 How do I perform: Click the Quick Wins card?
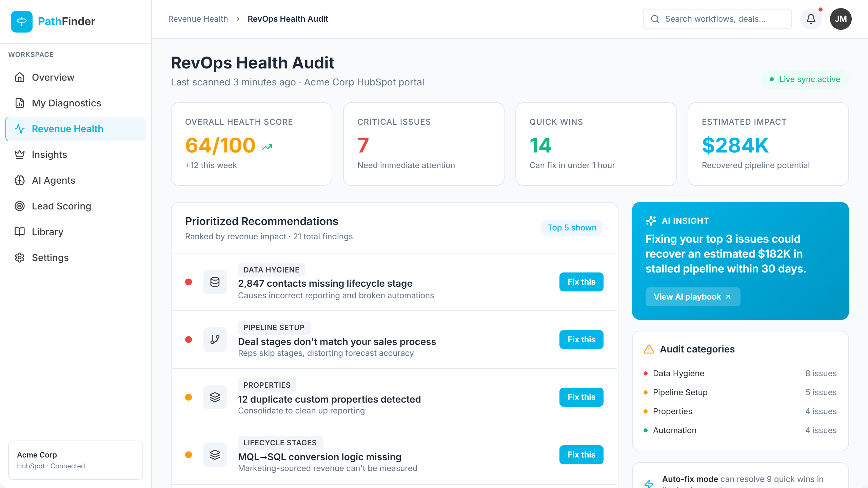pyautogui.click(x=596, y=144)
